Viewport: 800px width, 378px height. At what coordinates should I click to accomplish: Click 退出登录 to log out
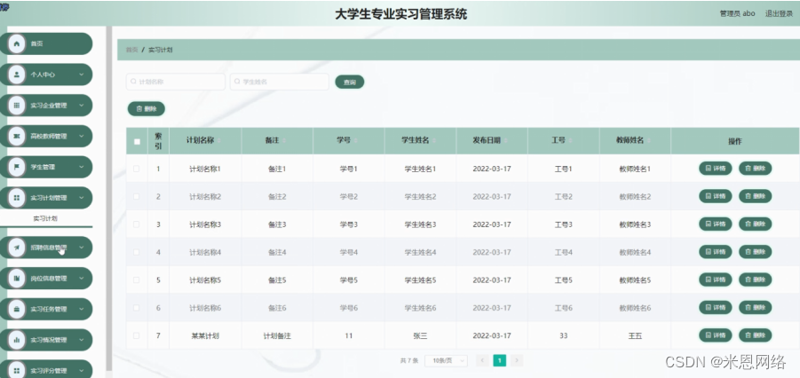pos(779,14)
